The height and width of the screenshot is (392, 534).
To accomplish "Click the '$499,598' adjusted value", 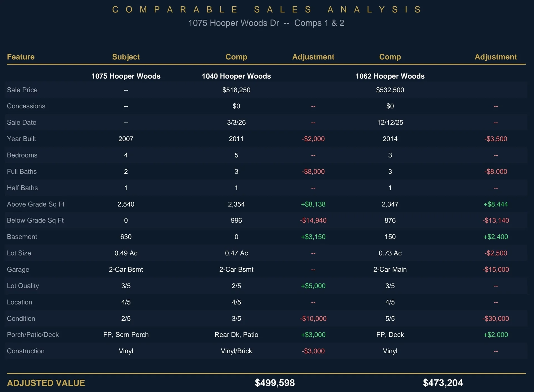I will (275, 383).
